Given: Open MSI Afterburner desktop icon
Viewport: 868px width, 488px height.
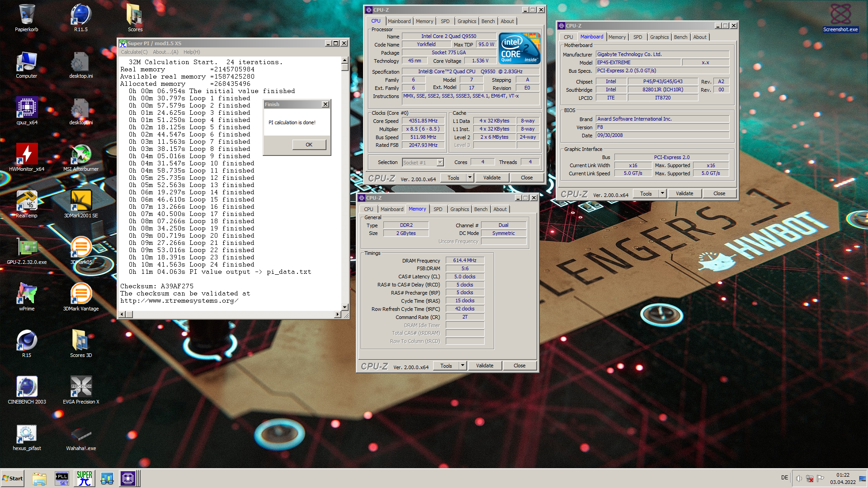Looking at the screenshot, I should click(81, 158).
